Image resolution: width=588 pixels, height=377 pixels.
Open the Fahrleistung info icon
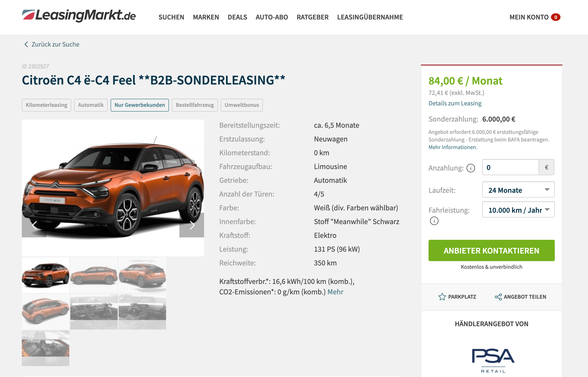(434, 221)
